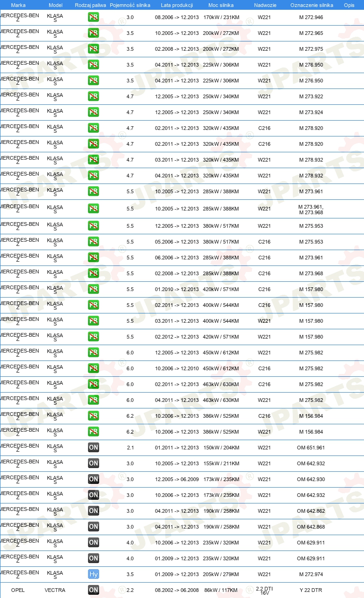Click the PB icon for M 275.953 C216
The image size is (364, 598).
[x=94, y=242]
